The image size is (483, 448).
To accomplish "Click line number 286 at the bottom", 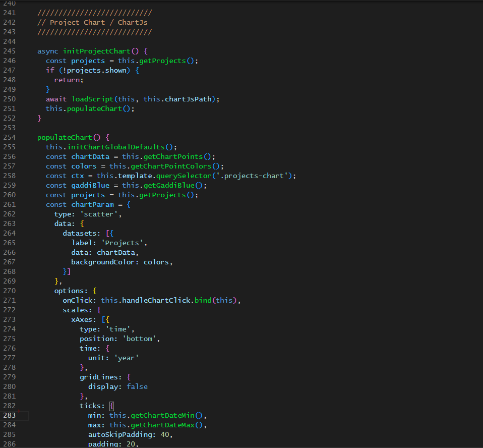I will [9, 444].
